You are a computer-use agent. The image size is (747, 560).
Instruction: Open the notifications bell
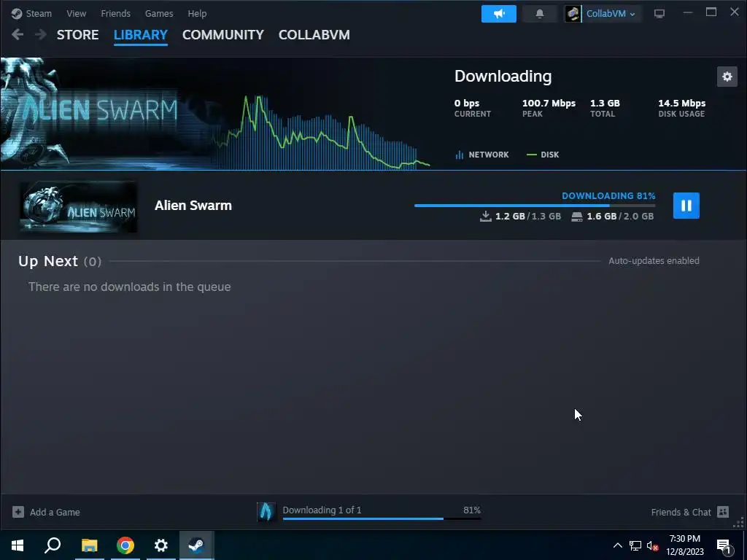[539, 14]
